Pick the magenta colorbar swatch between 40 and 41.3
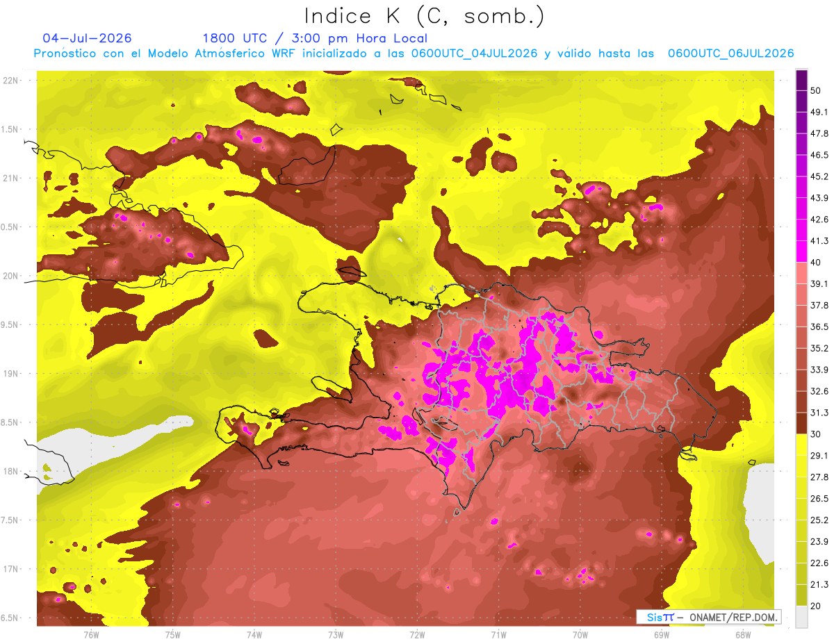 pos(802,252)
